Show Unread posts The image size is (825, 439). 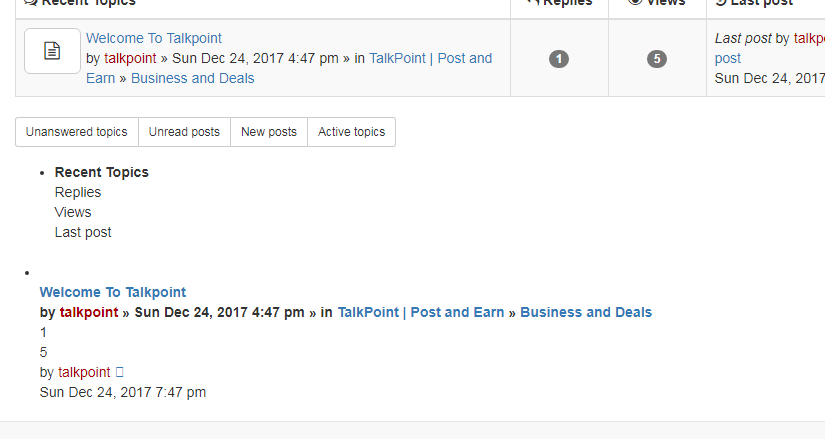point(184,132)
